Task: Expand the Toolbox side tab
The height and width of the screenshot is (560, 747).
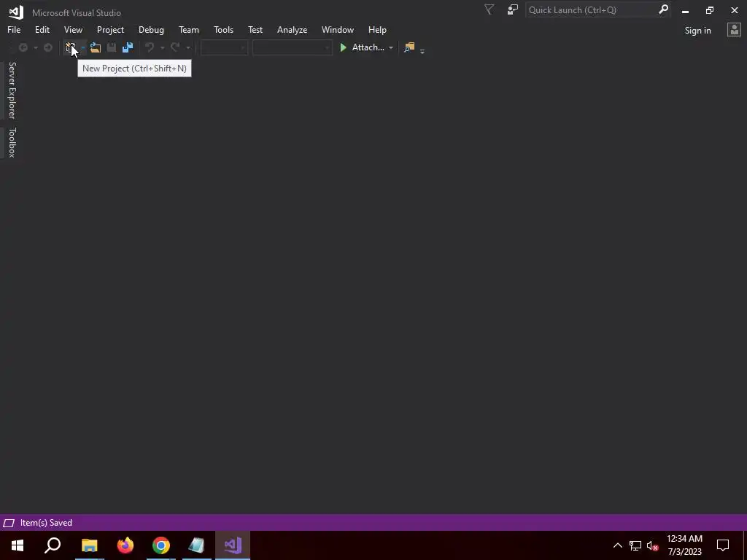Action: [x=12, y=142]
